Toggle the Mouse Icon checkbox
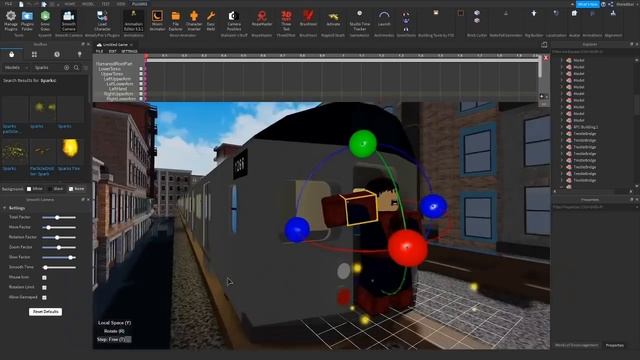The image size is (640, 360). click(44, 278)
